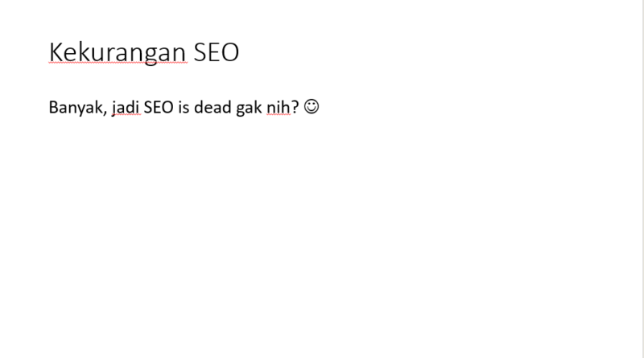Image resolution: width=644 pixels, height=358 pixels.
Task: Click the slide's right vertical edge line
Action: (642, 179)
